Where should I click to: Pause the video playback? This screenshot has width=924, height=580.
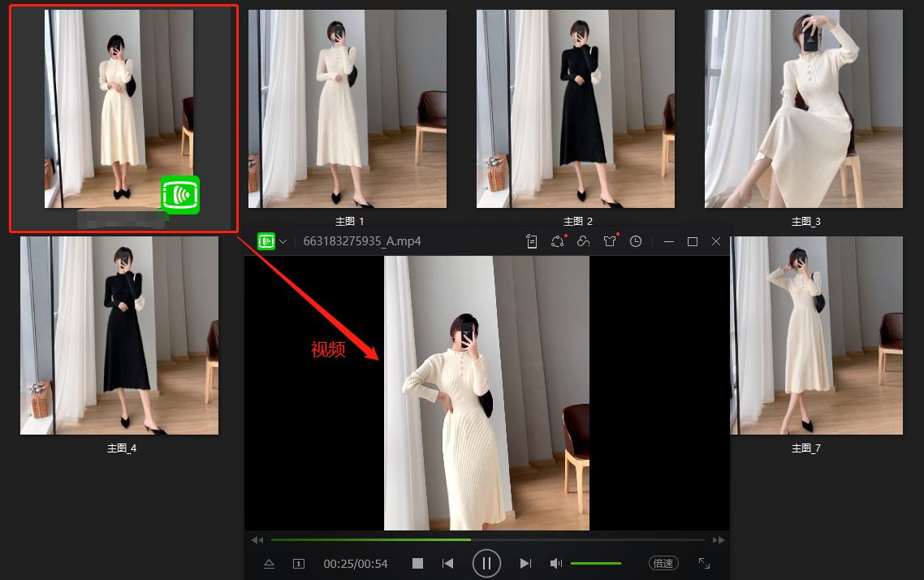[486, 563]
